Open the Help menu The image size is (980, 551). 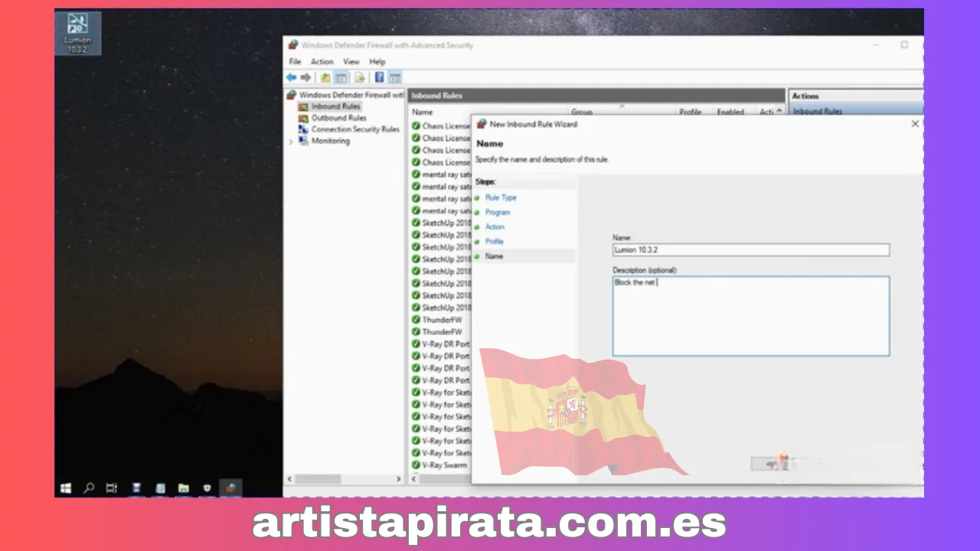coord(377,62)
